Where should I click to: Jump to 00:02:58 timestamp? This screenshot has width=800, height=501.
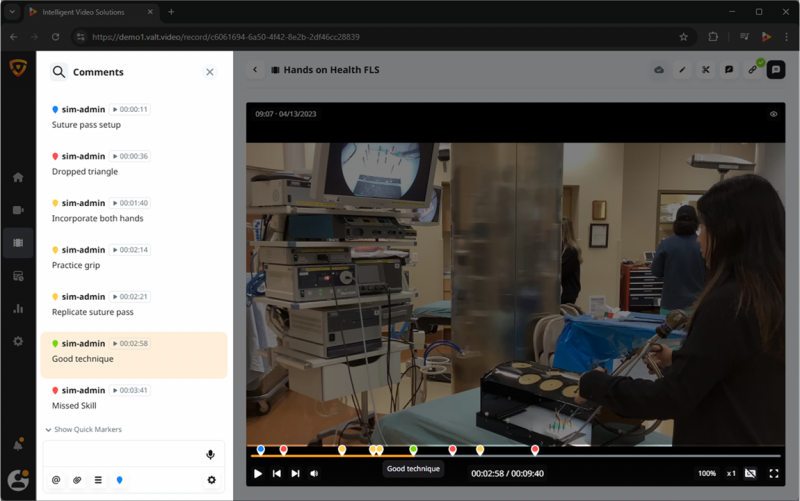pos(130,344)
